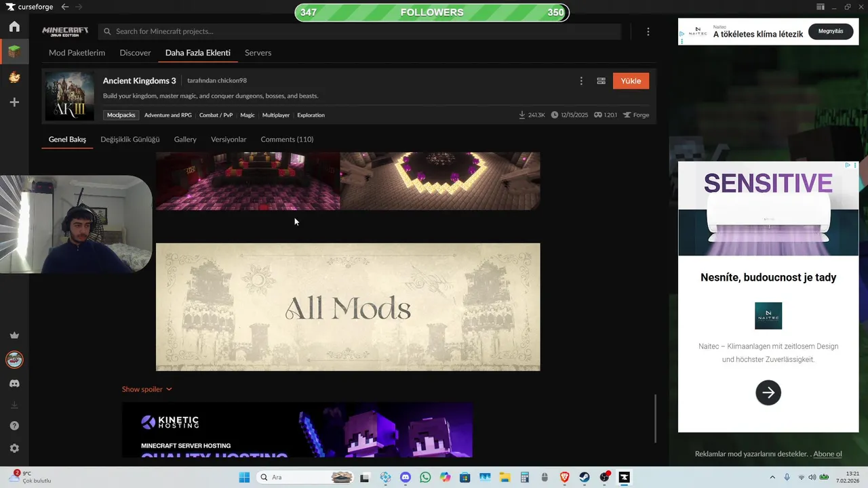This screenshot has width=868, height=488.
Task: Click the Exploration tag
Action: [x=311, y=115]
